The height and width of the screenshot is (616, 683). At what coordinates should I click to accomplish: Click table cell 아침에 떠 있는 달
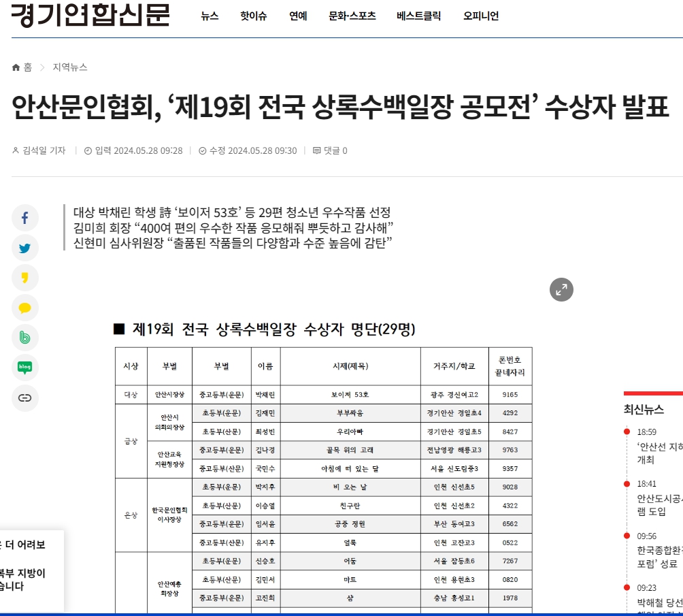click(350, 469)
